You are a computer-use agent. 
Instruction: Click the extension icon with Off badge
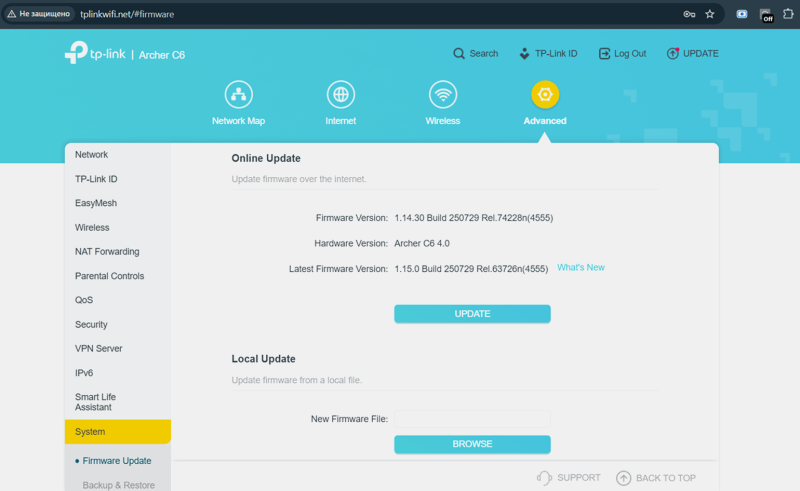pyautogui.click(x=766, y=15)
